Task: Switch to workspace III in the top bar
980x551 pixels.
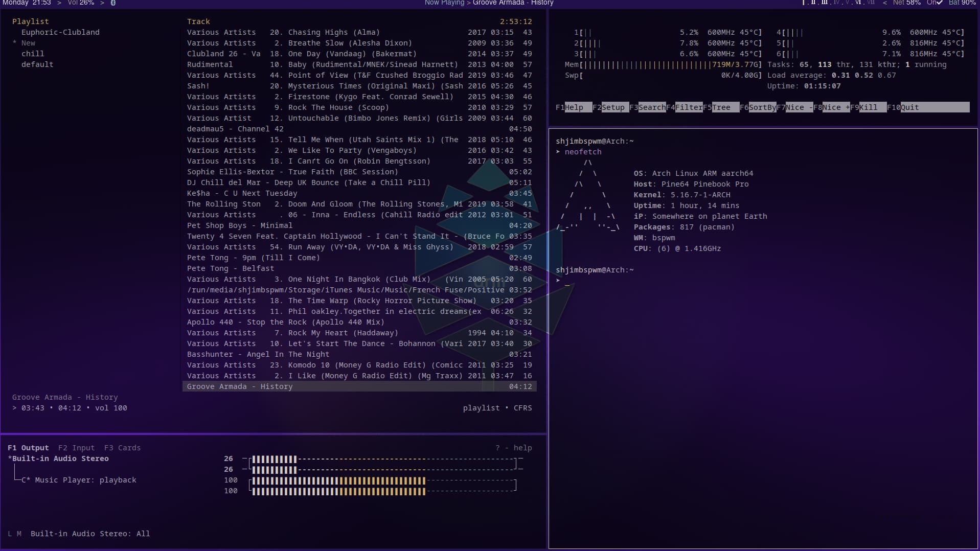Action: pos(824,3)
